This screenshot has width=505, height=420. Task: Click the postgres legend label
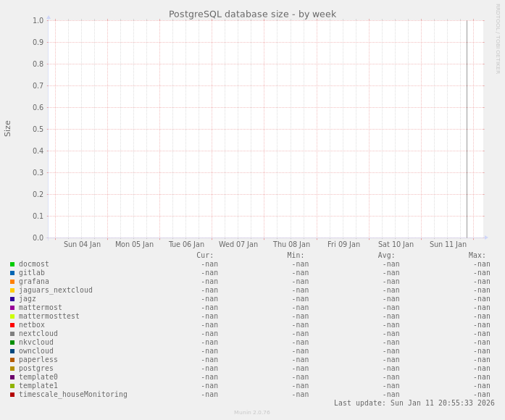tap(36, 369)
